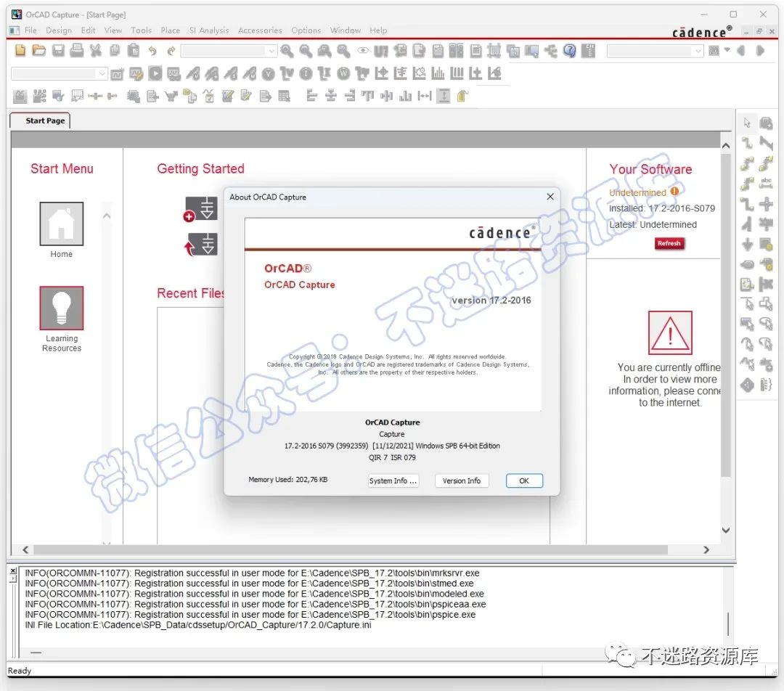Click the start page vertical scrollbar down arrow
Screen dimensions: 784x691
click(x=726, y=530)
